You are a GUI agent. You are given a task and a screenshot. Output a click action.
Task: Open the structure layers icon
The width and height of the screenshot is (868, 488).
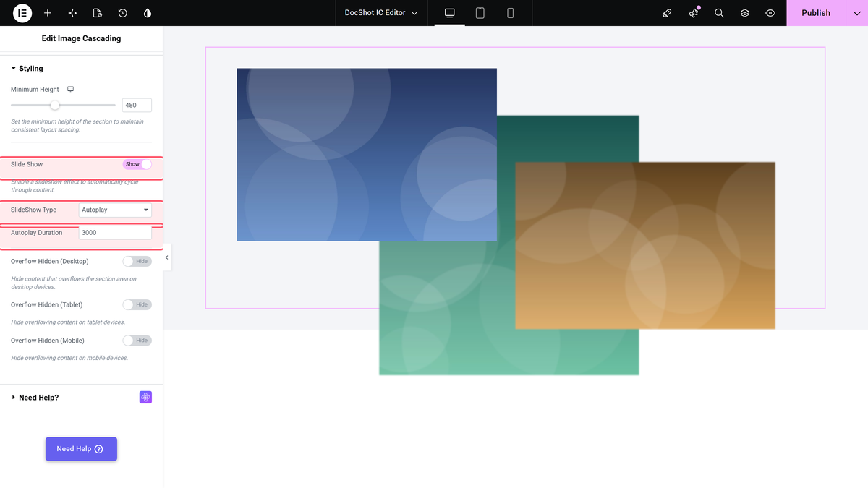[x=745, y=13]
